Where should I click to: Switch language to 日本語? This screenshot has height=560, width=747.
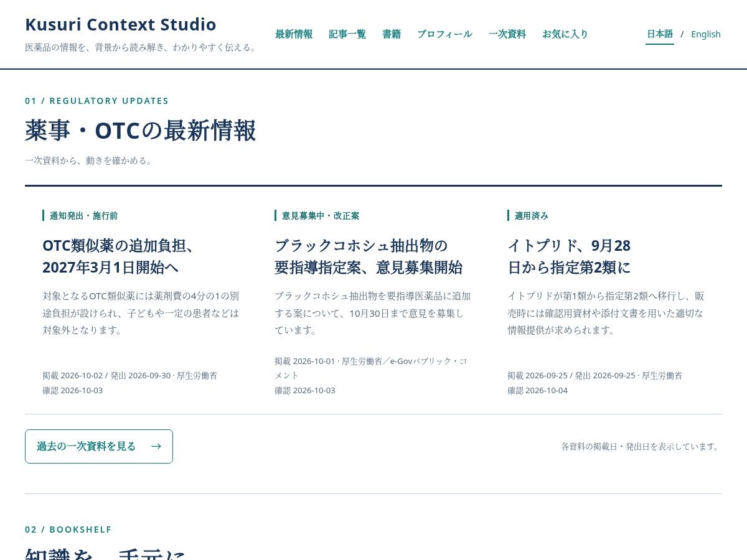click(660, 34)
